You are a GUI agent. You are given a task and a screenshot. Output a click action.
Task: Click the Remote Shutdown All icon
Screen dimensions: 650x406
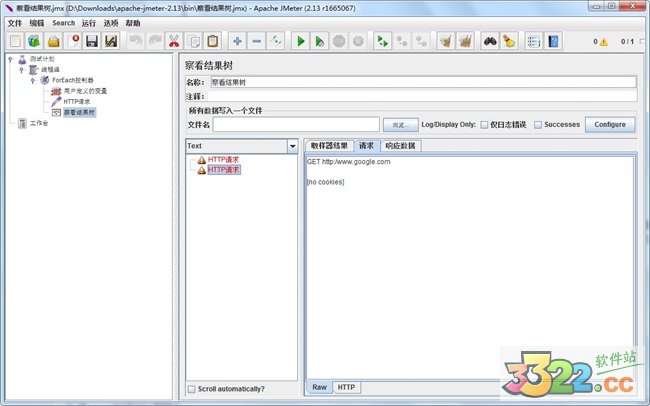click(x=421, y=41)
